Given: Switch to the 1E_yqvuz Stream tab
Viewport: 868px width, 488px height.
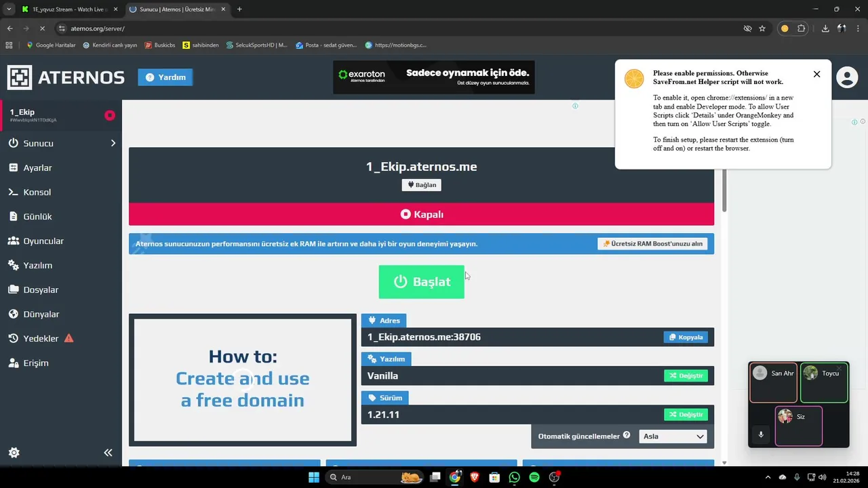Looking at the screenshot, I should pyautogui.click(x=69, y=9).
